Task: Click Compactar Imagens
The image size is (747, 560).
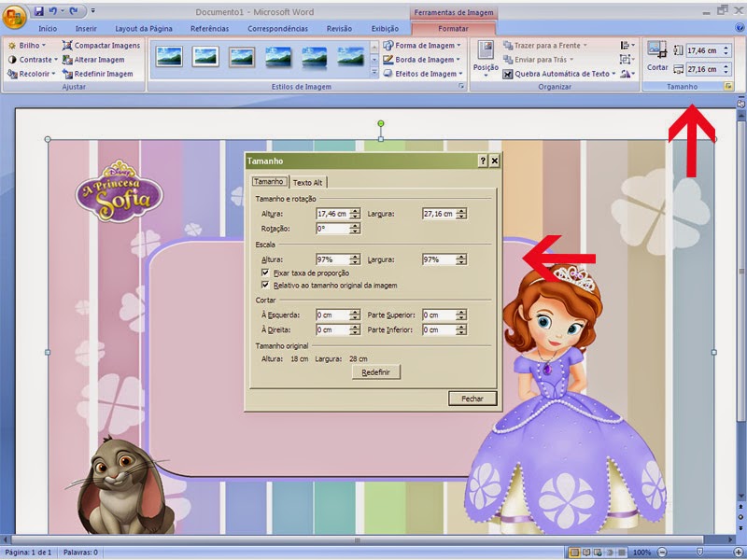Action: tap(101, 45)
